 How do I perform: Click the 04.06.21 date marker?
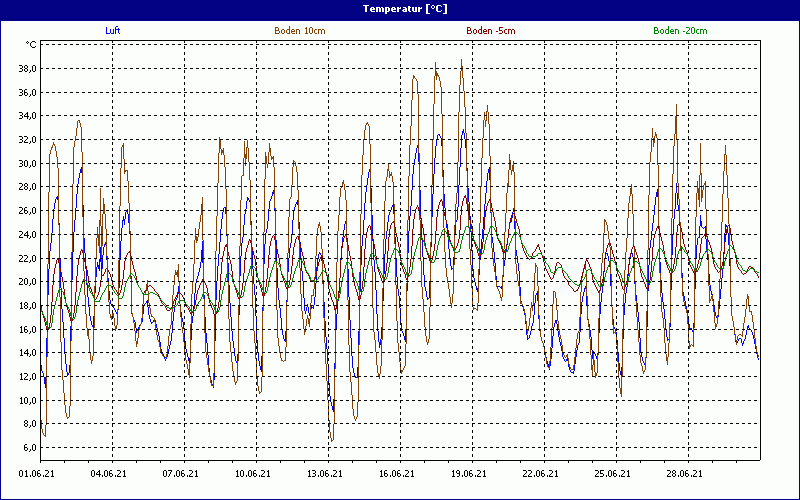point(109,474)
